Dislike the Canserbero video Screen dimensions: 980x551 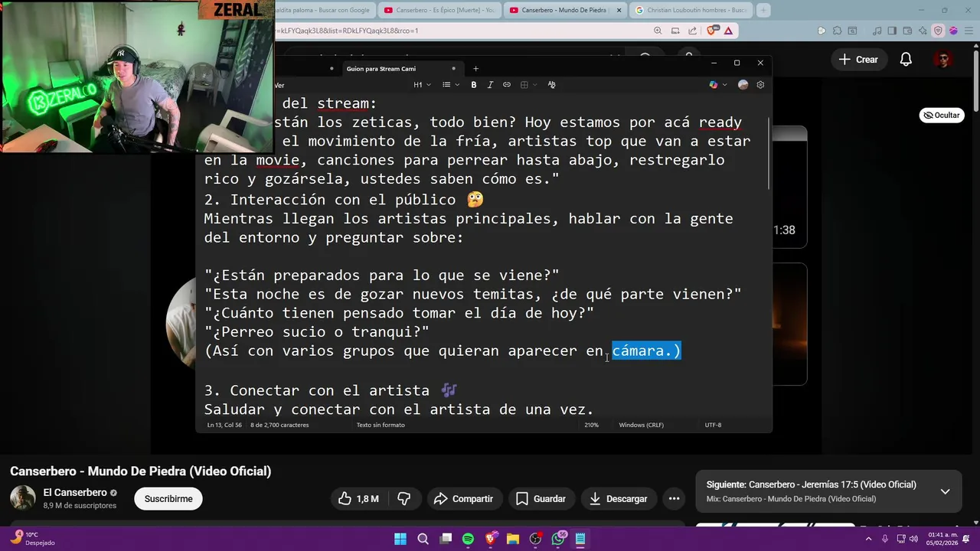pyautogui.click(x=404, y=499)
